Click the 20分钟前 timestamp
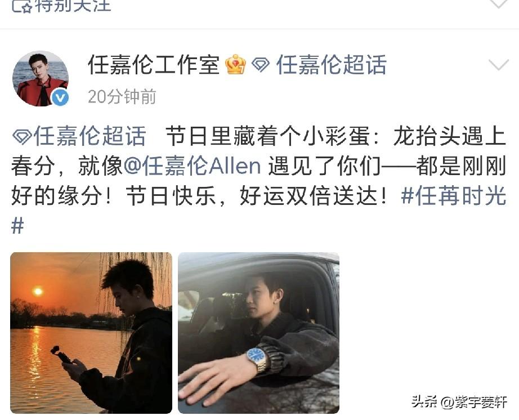 [122, 97]
